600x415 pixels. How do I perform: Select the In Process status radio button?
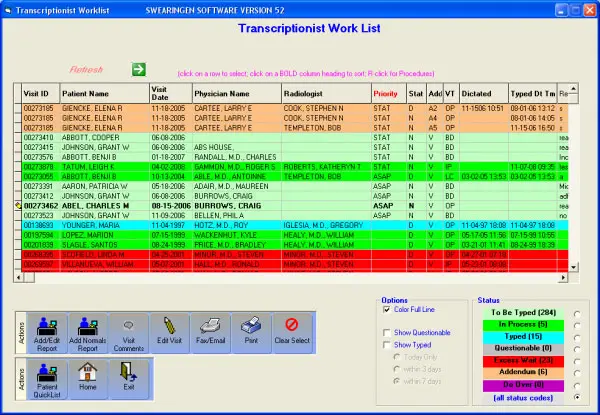[577, 325]
